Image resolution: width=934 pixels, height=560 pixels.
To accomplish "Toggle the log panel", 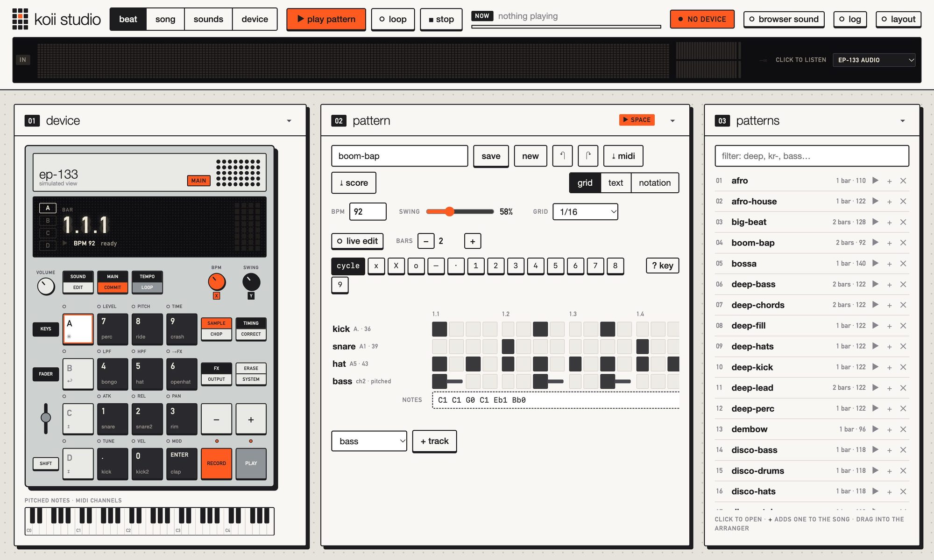I will (850, 19).
